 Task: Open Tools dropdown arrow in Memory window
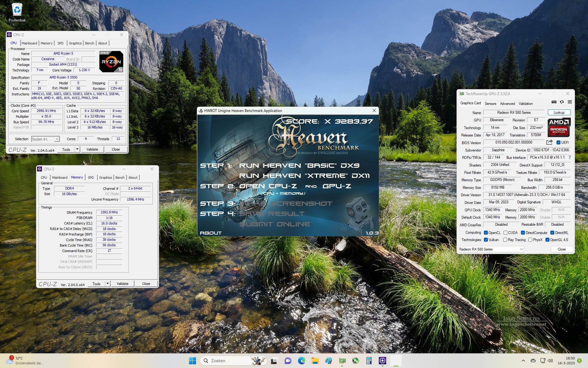pos(107,284)
